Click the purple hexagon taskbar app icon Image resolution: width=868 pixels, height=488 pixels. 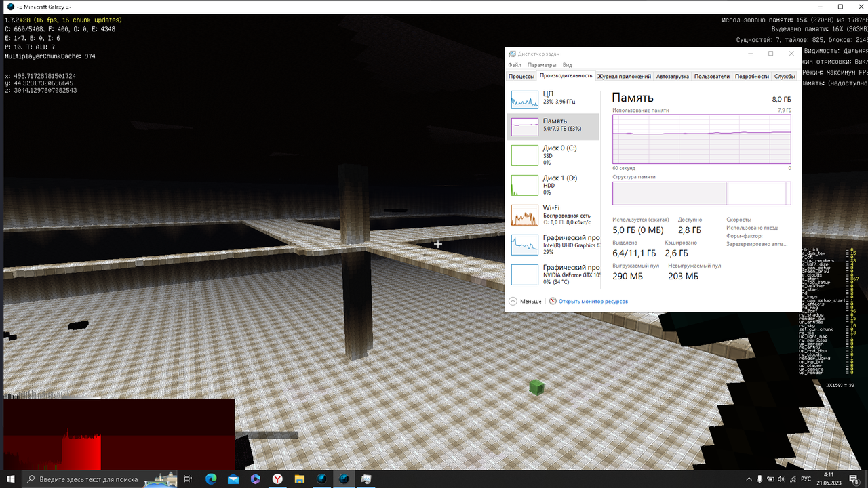click(x=256, y=479)
